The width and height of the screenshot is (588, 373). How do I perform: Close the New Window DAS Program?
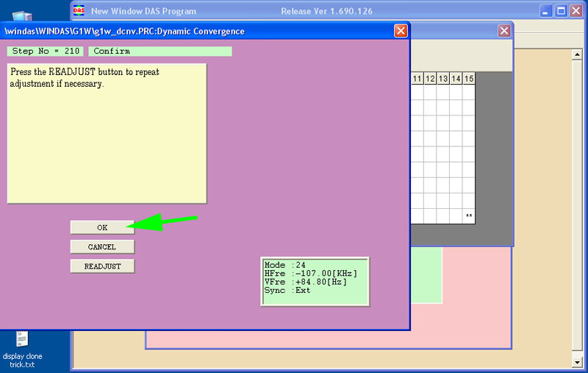pyautogui.click(x=576, y=11)
